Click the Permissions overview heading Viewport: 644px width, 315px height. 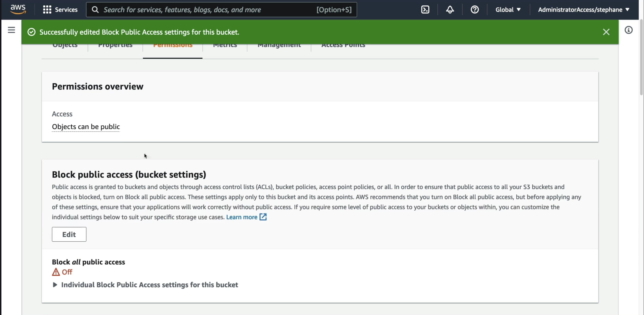point(98,86)
